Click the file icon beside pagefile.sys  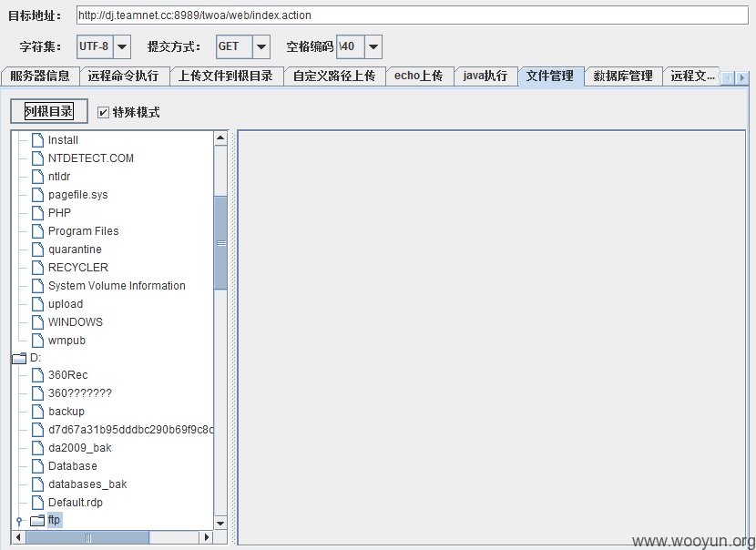click(37, 195)
